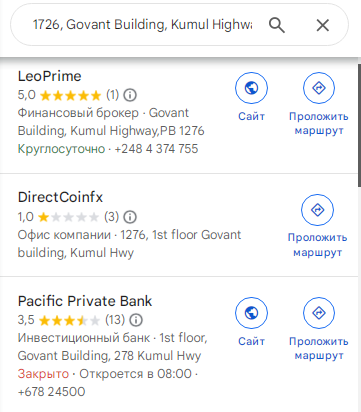Get directions to LeoPrime via route icon
The image size is (361, 412).
pos(319,88)
